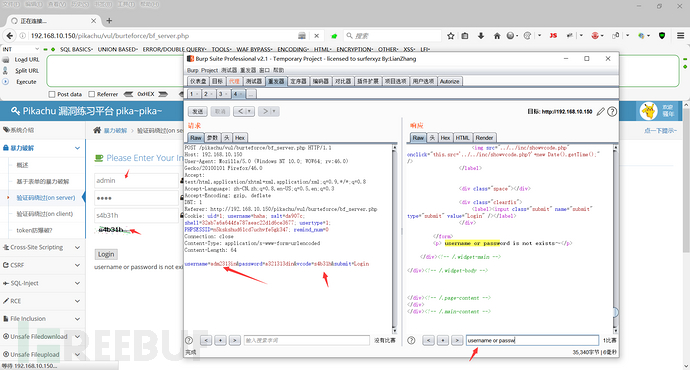The image size is (690, 370).
Task: Open the INT dropdown in HackBar
Action: [21, 49]
